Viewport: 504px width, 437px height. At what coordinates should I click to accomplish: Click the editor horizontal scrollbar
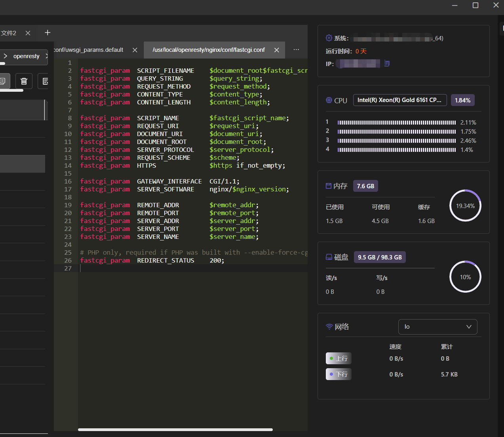coord(175,429)
